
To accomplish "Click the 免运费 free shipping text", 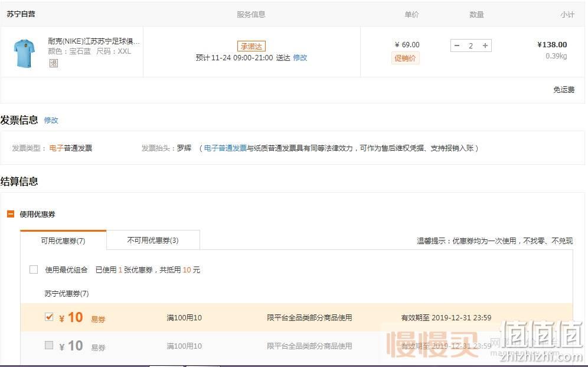I will pos(564,90).
